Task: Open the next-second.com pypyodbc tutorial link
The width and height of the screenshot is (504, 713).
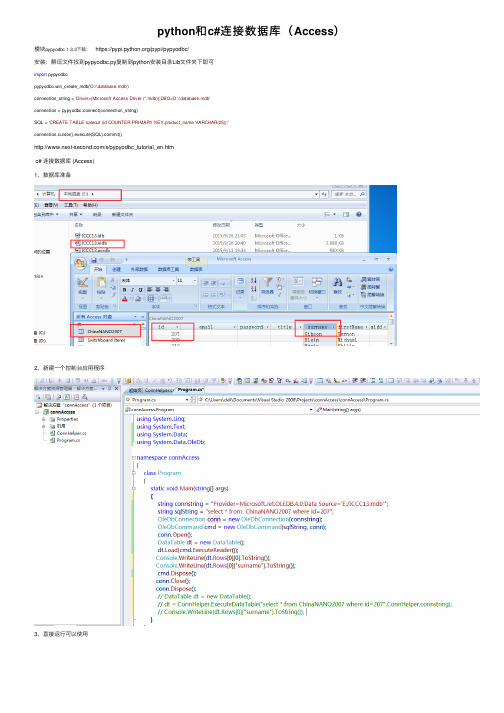Action: tap(104, 147)
